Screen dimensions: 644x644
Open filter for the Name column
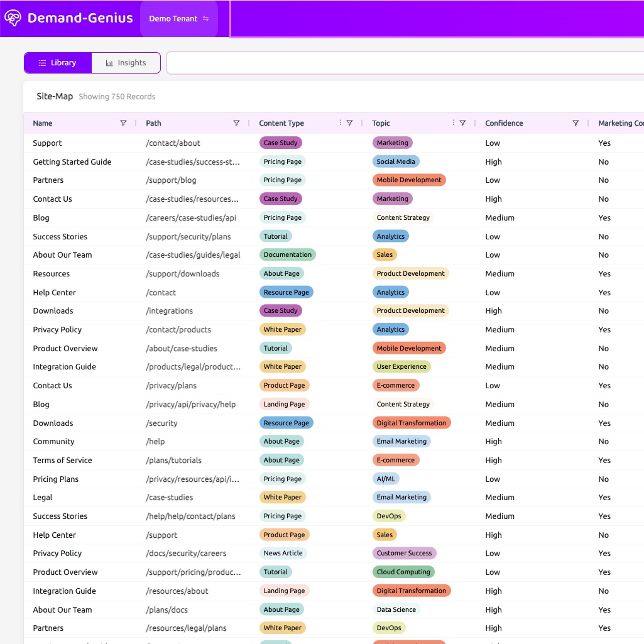click(123, 123)
